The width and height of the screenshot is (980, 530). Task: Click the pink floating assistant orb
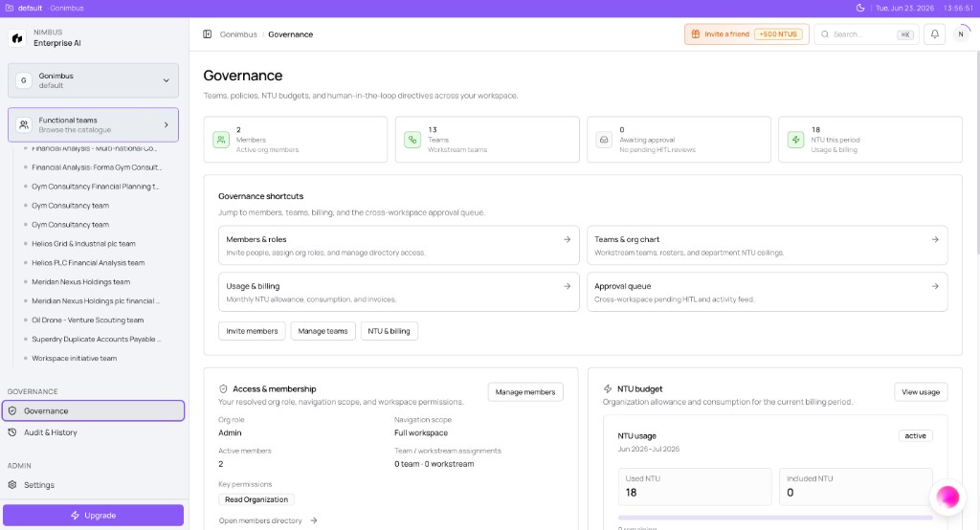coord(947,497)
